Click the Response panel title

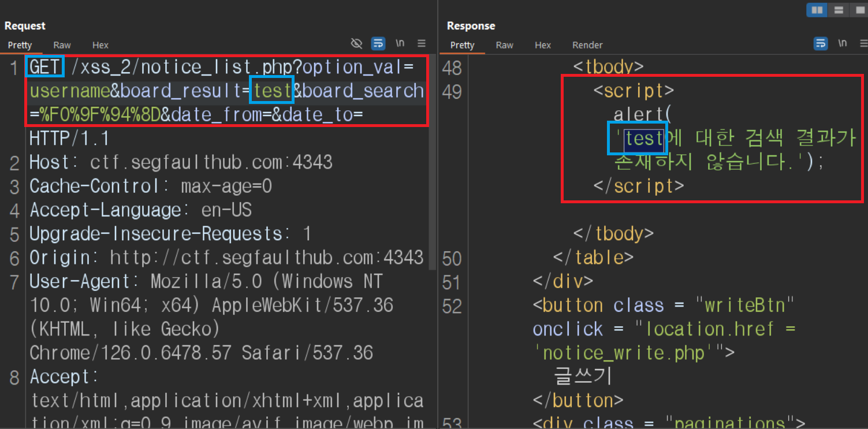pos(471,26)
